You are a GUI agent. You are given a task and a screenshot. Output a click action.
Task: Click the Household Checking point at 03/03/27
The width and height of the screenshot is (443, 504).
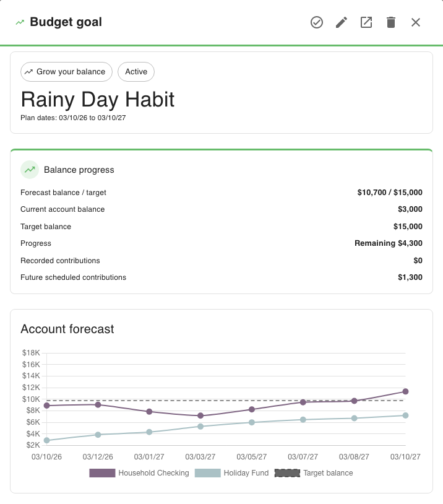[x=200, y=415]
